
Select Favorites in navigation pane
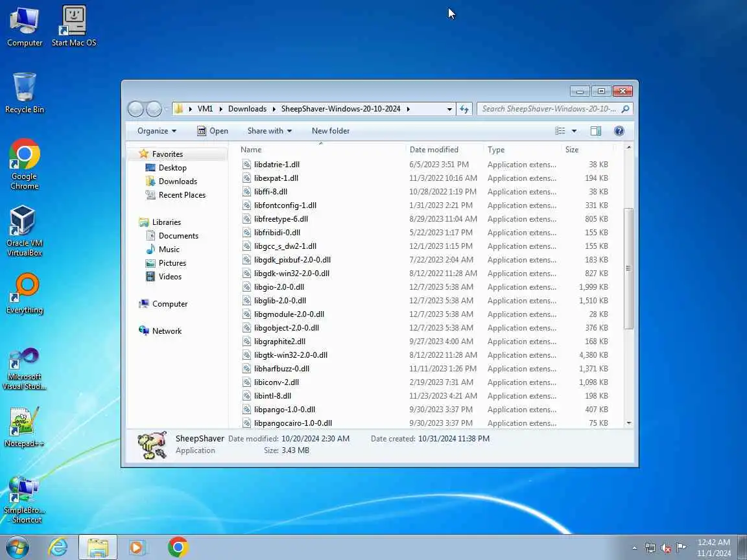(167, 154)
